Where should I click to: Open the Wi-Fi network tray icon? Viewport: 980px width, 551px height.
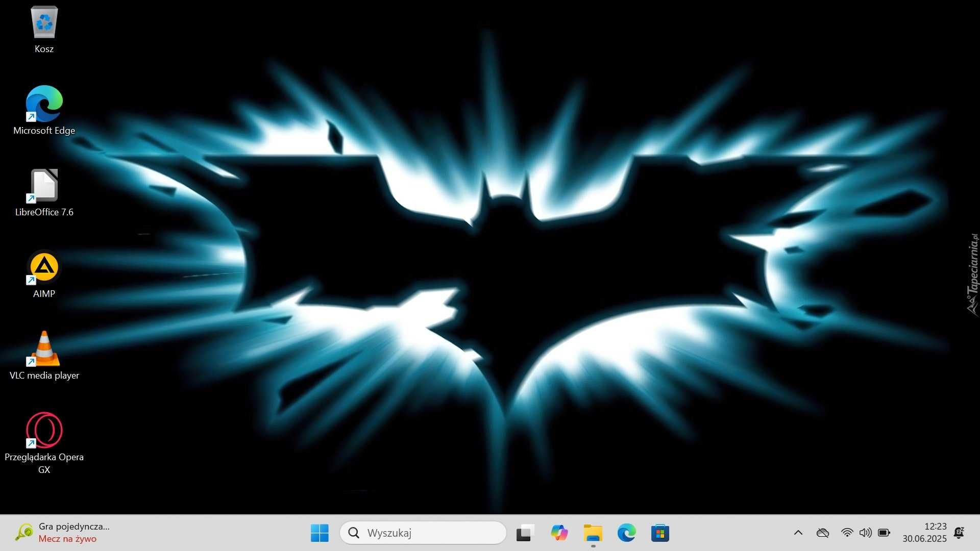[x=847, y=533]
